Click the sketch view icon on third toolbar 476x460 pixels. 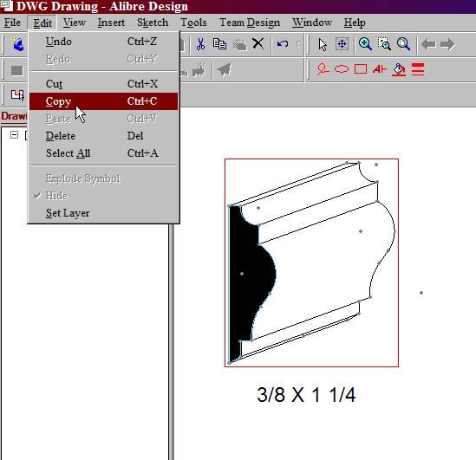coord(17,95)
